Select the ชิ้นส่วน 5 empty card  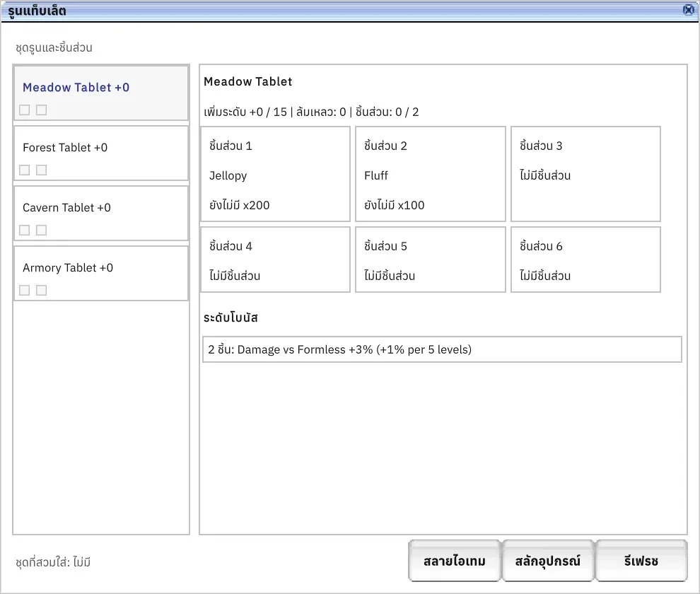tap(431, 260)
